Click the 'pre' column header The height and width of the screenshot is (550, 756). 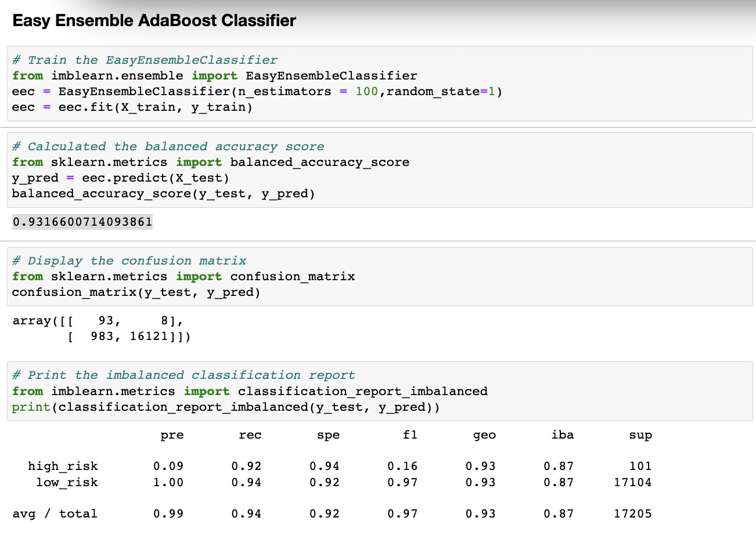pos(172,435)
